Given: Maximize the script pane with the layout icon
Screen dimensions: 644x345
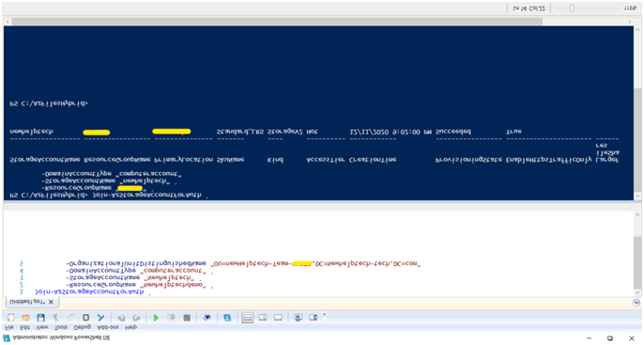Looking at the screenshot, I should tap(278, 318).
